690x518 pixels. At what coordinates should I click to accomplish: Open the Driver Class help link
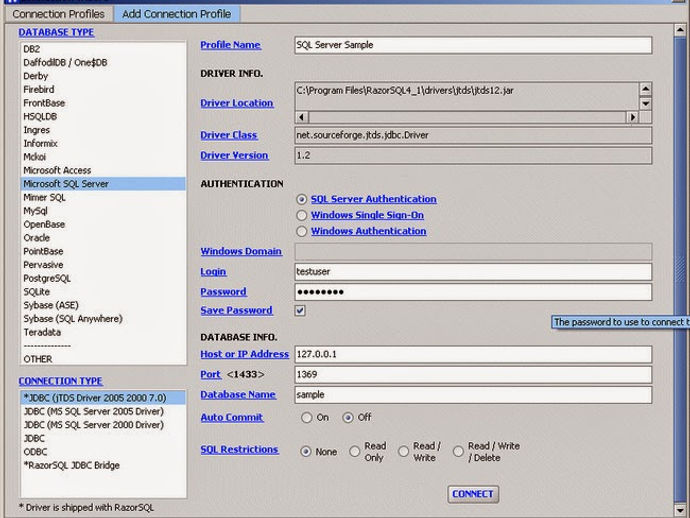tap(229, 135)
